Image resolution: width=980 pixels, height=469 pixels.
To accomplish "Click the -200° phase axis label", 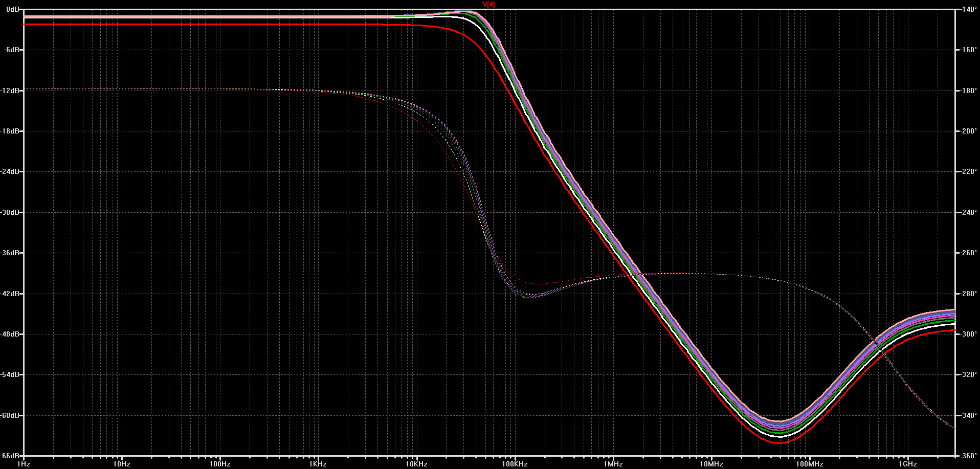I will [968, 131].
